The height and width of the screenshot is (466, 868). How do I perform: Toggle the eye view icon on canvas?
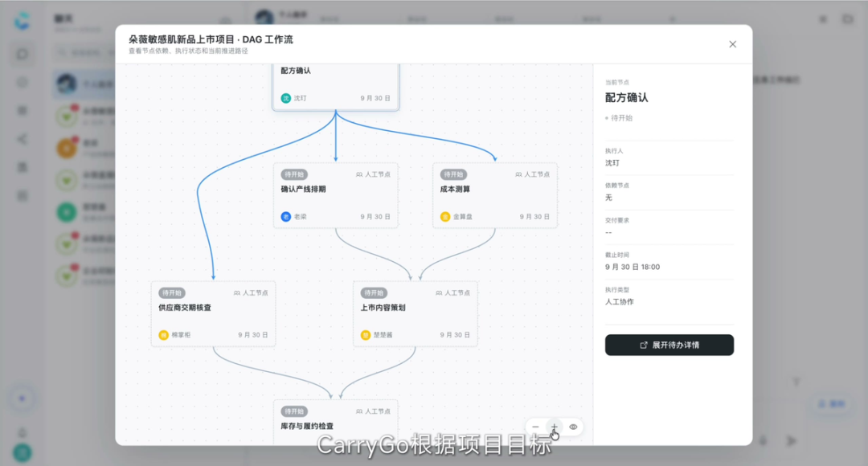[574, 427]
